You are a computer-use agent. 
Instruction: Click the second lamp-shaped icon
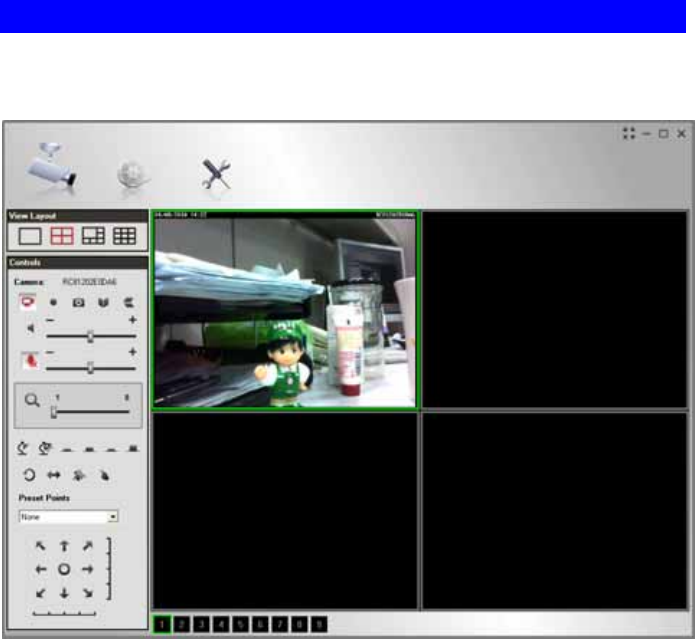click(x=44, y=448)
